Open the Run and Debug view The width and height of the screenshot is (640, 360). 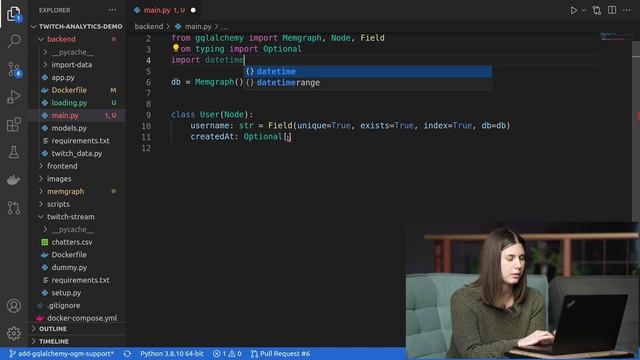click(x=14, y=97)
